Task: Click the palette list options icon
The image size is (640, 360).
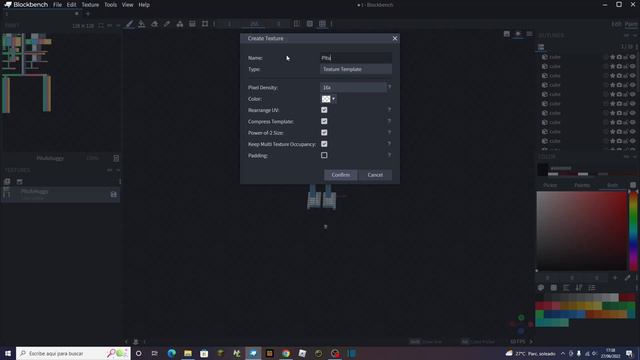Action: click(x=591, y=288)
